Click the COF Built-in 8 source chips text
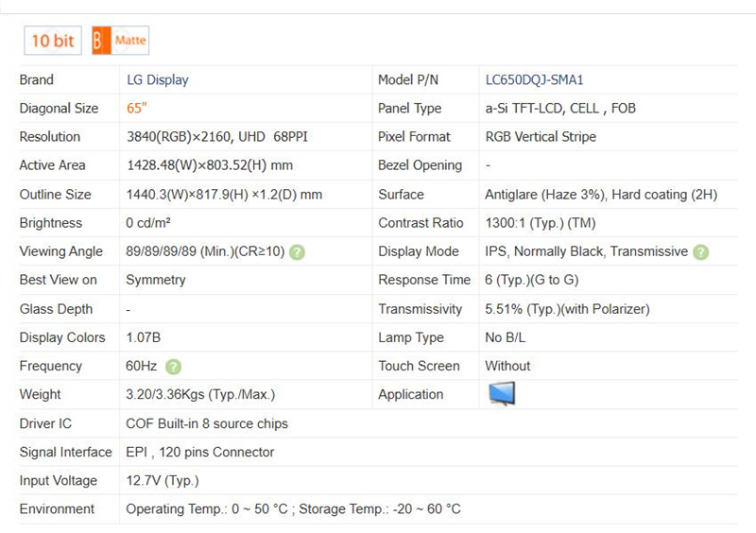Image resolution: width=756 pixels, height=533 pixels. [x=207, y=423]
